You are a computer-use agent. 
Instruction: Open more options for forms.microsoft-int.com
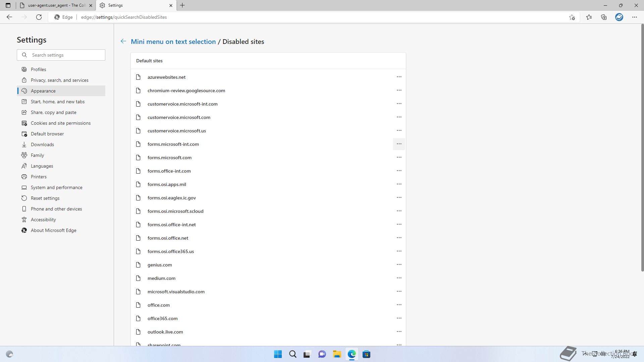tap(399, 144)
